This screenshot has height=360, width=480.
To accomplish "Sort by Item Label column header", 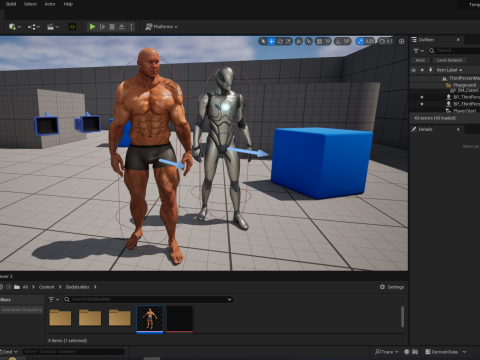I will click(x=449, y=70).
